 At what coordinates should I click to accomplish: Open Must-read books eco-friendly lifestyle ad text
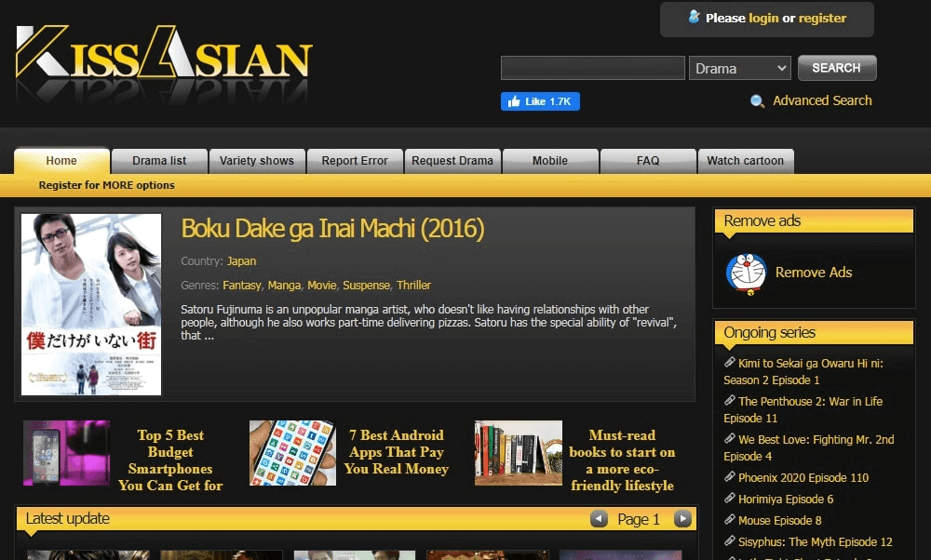pos(622,460)
